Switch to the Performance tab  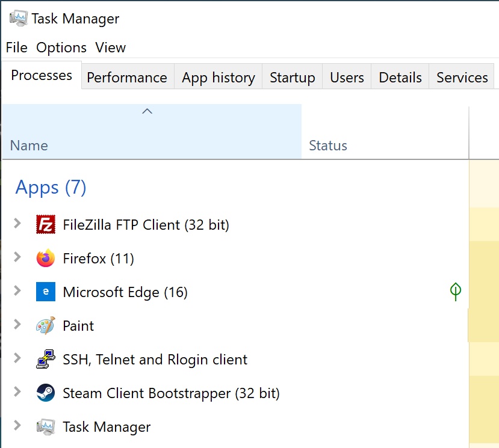pos(127,77)
